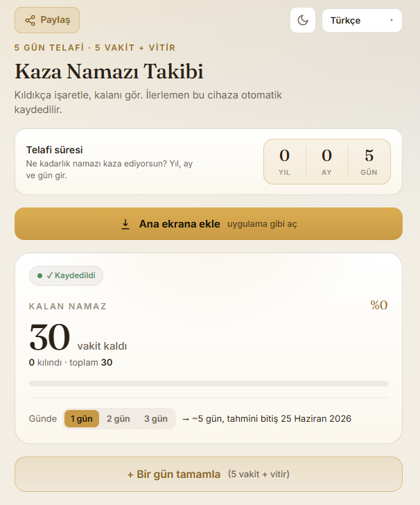Viewport: 420px width, 505px height.
Task: Click the dropdown arrow next to Türkçe
Action: (392, 20)
